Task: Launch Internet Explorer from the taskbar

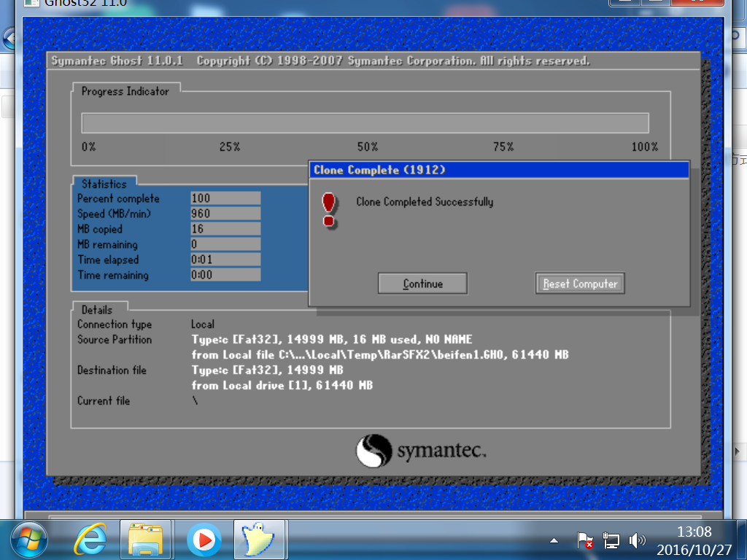Action: pyautogui.click(x=90, y=540)
